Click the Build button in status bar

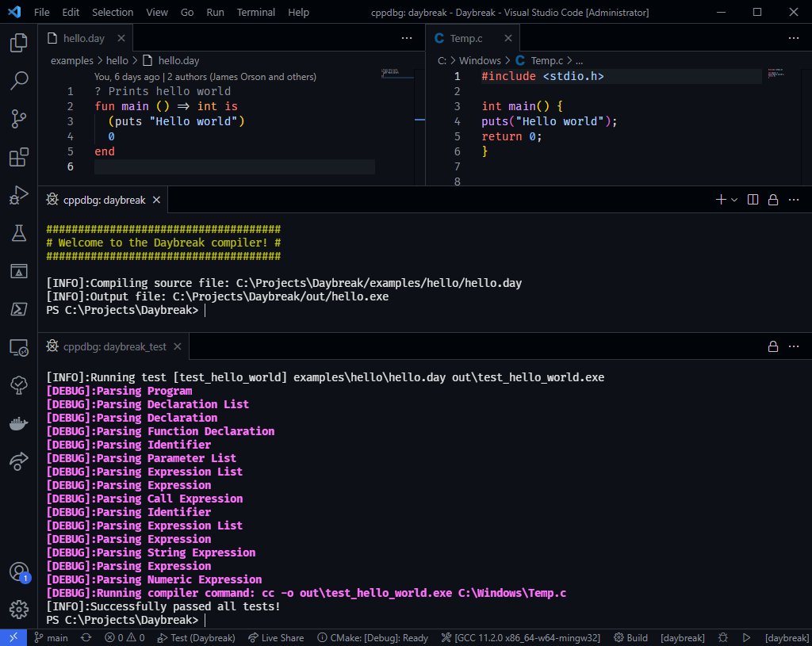click(x=630, y=638)
